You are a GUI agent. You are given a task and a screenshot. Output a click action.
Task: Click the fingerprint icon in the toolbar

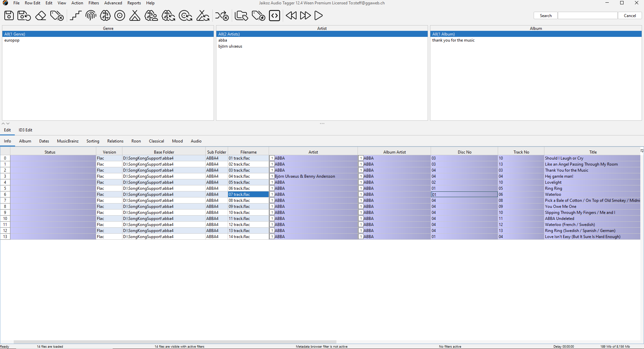click(91, 15)
